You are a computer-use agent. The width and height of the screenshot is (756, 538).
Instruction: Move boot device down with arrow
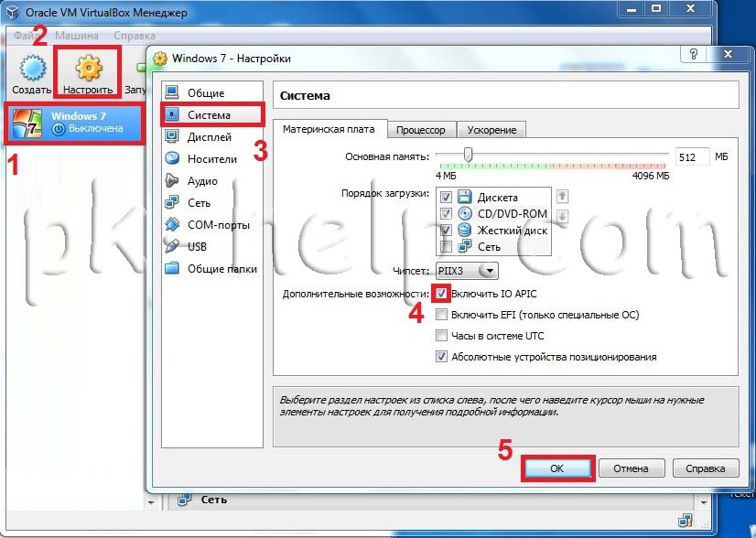[562, 216]
